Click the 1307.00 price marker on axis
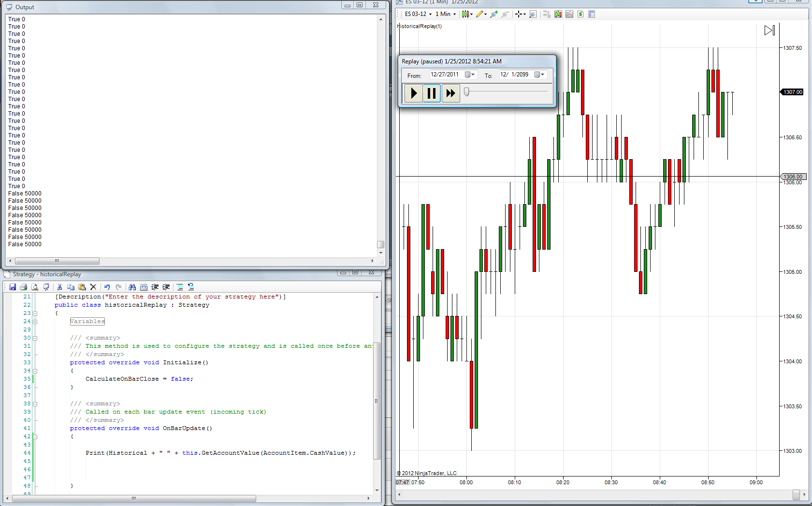The image size is (812, 506). (792, 92)
